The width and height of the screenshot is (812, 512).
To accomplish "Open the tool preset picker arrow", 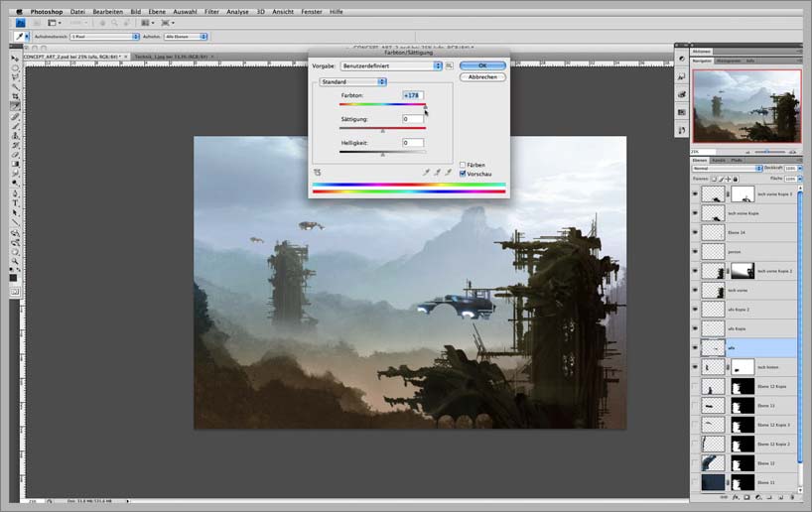I will pos(27,37).
